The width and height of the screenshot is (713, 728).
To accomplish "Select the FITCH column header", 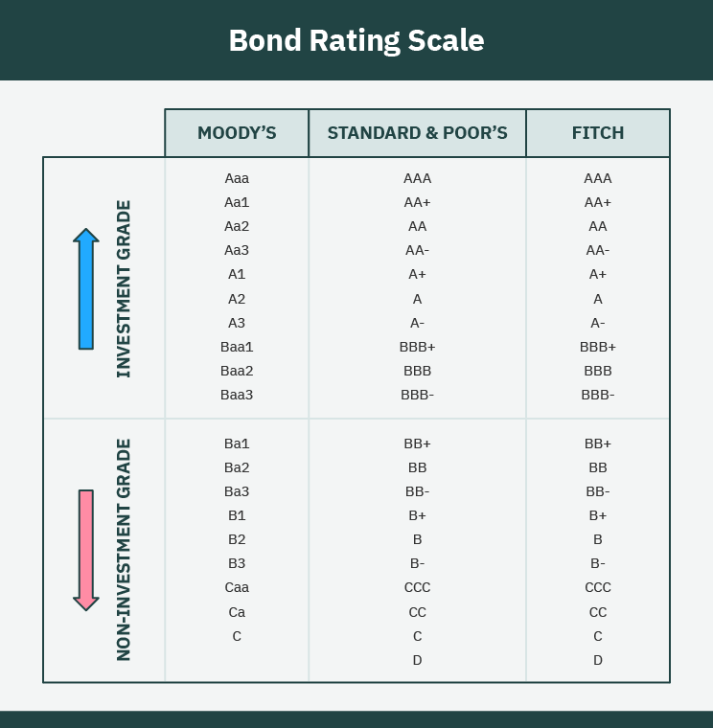I will [598, 133].
